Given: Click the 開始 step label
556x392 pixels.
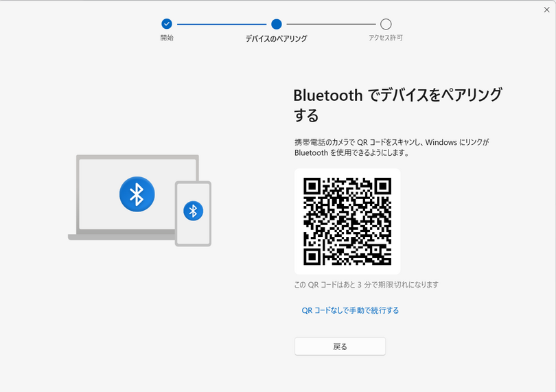Looking at the screenshot, I should [167, 38].
